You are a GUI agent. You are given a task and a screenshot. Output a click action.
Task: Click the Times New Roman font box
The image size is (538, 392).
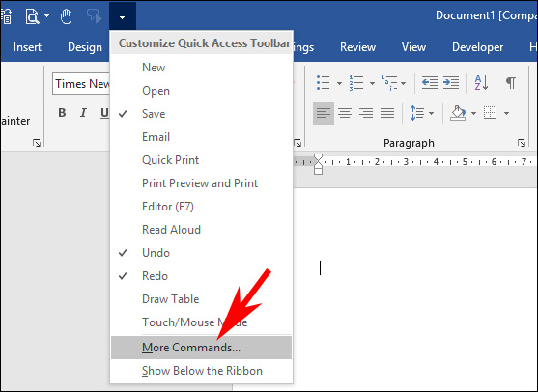(x=81, y=83)
